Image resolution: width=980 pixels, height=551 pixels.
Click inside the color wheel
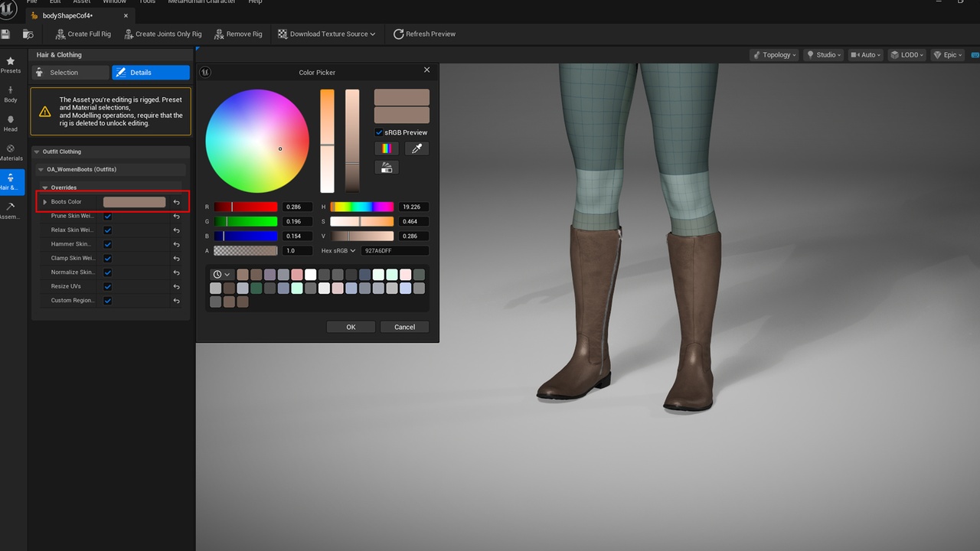tap(257, 141)
